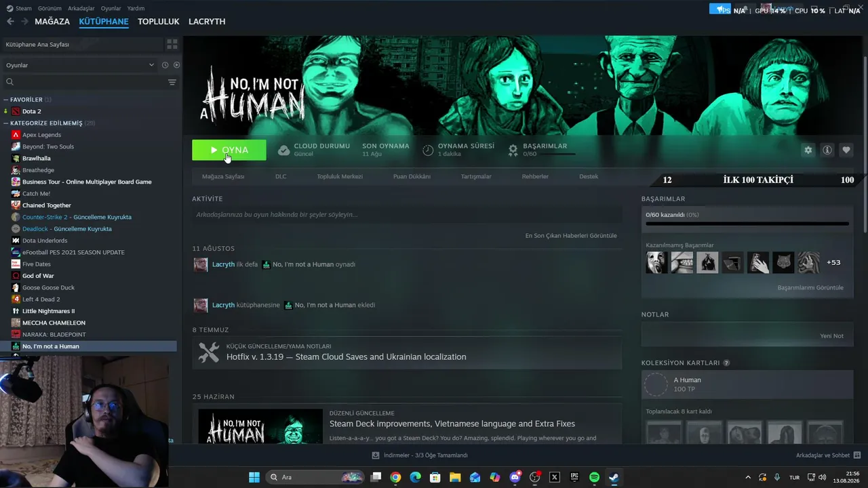Go back with the navigation arrow
868x488 pixels.
tap(10, 22)
